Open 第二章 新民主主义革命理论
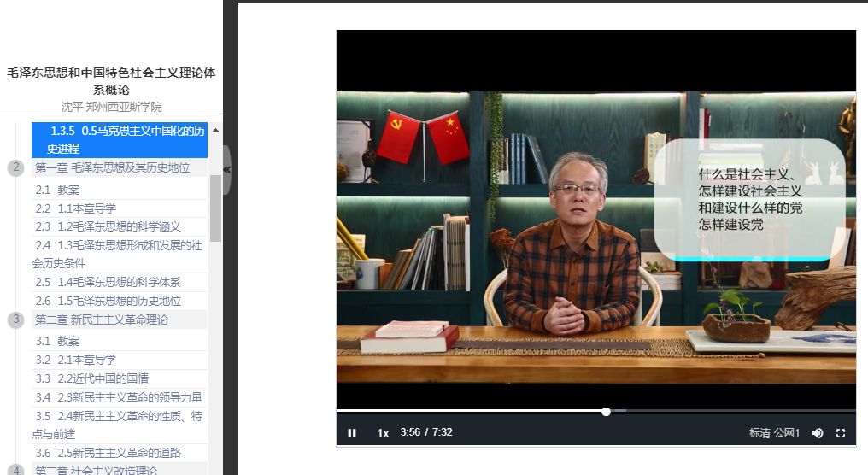 click(101, 320)
